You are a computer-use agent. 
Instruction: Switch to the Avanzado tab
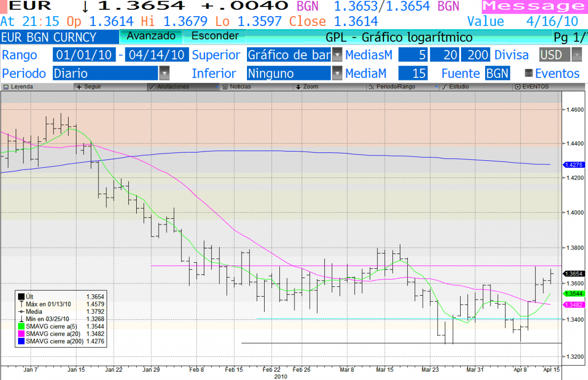pyautogui.click(x=150, y=36)
